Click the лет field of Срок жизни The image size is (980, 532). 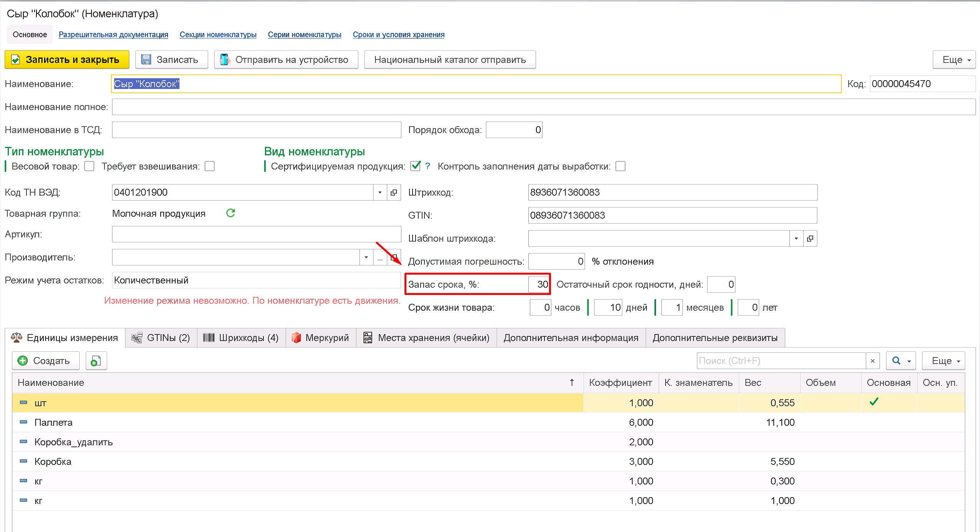(748, 308)
